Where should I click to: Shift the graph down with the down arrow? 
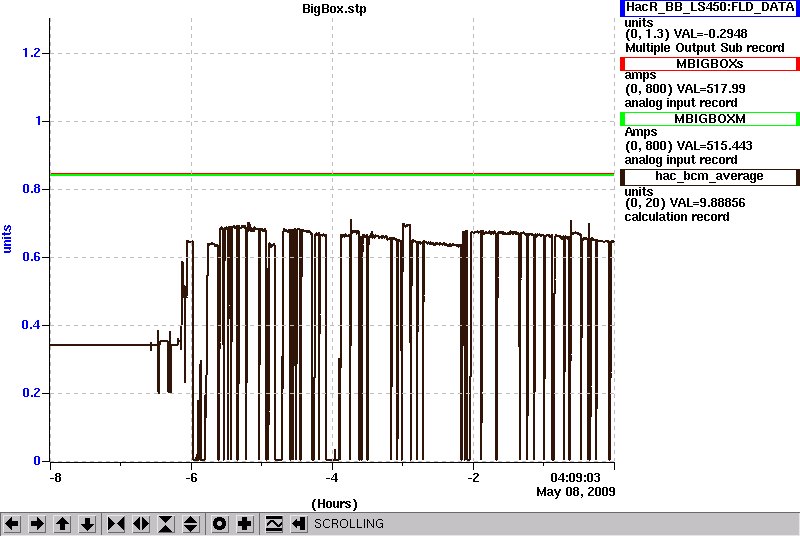pyautogui.click(x=87, y=524)
